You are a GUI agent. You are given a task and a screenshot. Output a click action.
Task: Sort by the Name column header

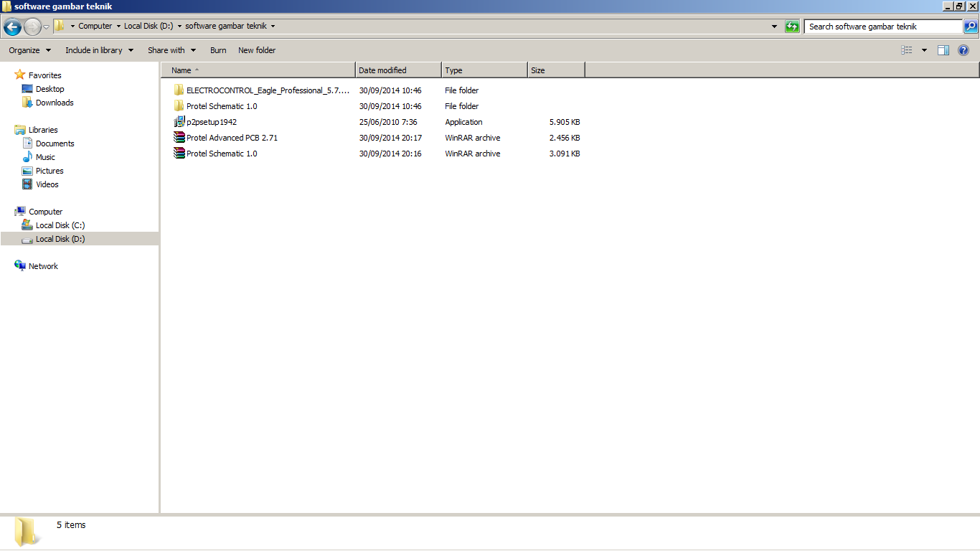tap(258, 70)
